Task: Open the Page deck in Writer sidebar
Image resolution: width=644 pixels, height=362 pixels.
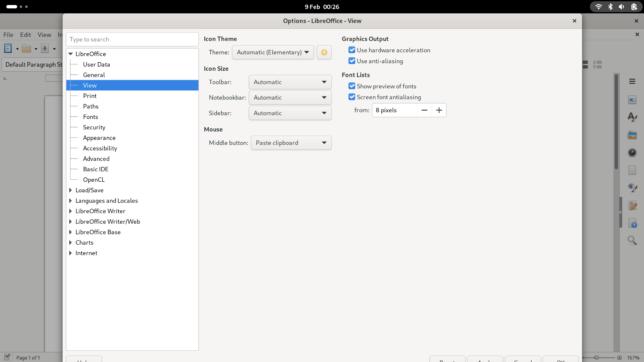Action: (x=632, y=170)
